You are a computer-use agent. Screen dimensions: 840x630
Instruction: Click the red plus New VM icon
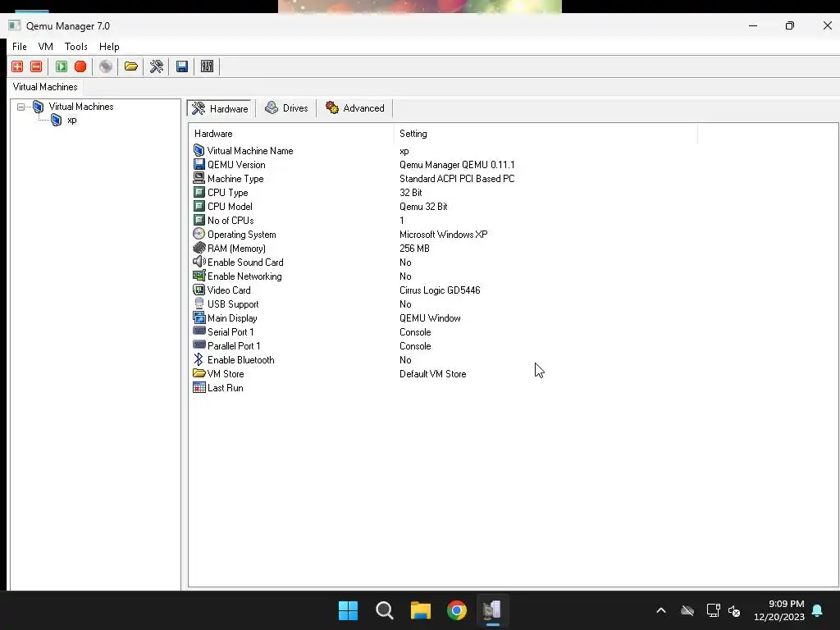coord(17,66)
